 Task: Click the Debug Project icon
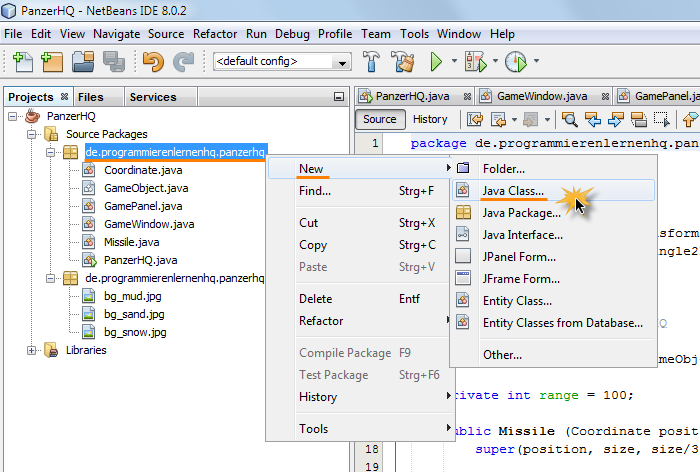click(476, 62)
